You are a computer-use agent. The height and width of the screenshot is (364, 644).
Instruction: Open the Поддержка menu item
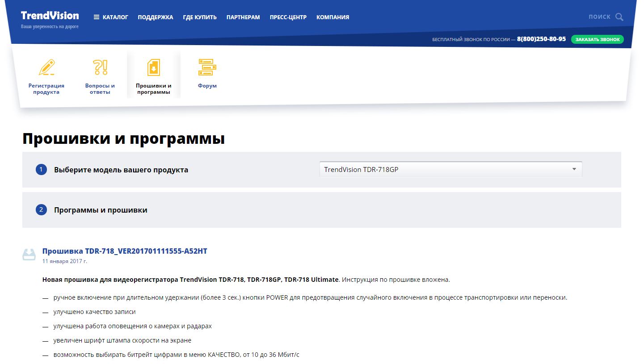155,17
